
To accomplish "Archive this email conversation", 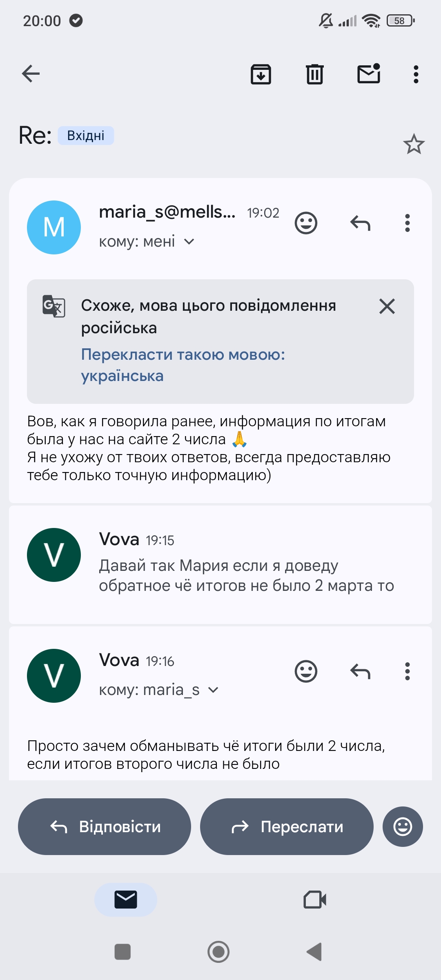I will point(261,74).
